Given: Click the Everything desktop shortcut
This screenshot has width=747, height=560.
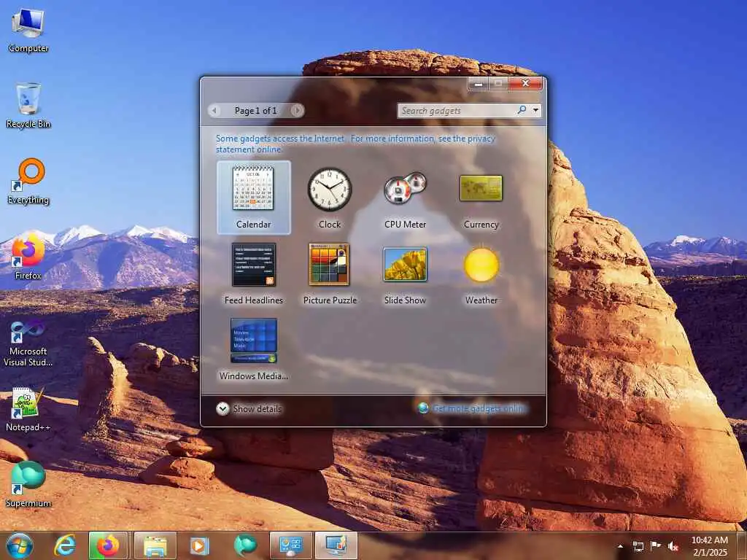Looking at the screenshot, I should pyautogui.click(x=28, y=182).
